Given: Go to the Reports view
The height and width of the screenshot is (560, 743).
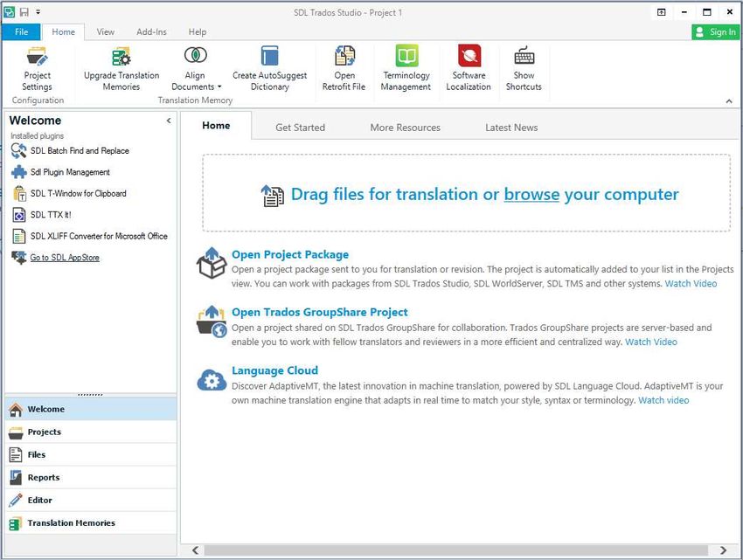Looking at the screenshot, I should point(91,477).
